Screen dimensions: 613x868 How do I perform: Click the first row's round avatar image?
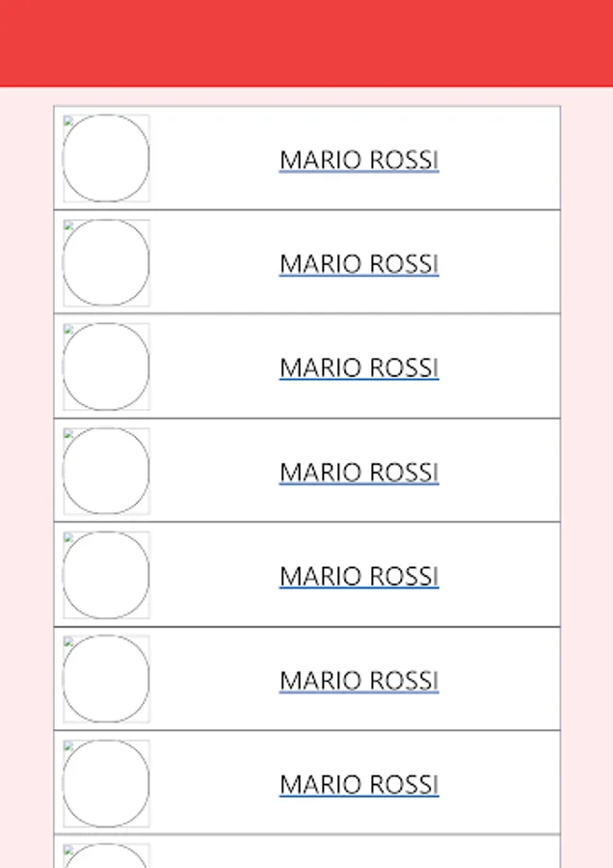[x=106, y=158]
